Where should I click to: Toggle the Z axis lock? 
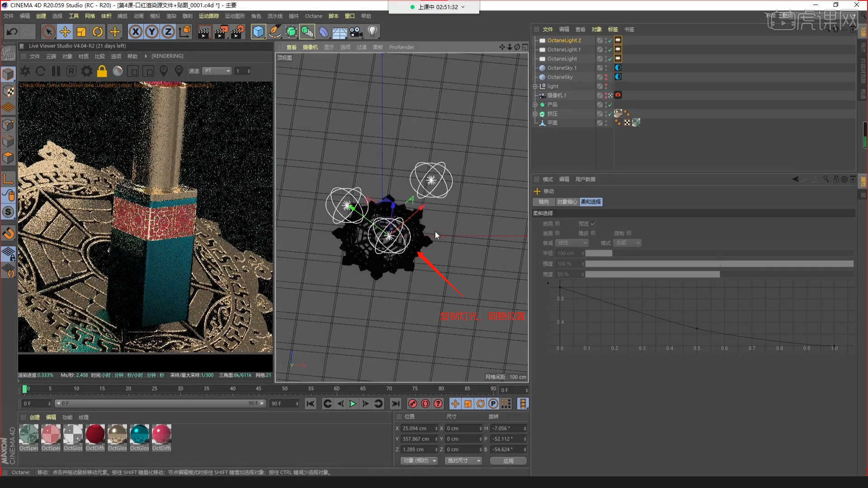tap(168, 32)
